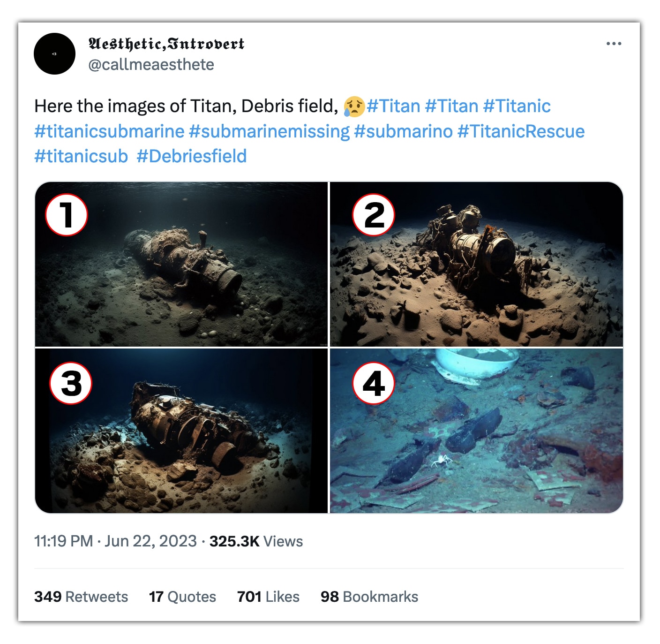The width and height of the screenshot is (660, 644).
Task: Open image number 2 thumbnail
Action: (x=476, y=264)
